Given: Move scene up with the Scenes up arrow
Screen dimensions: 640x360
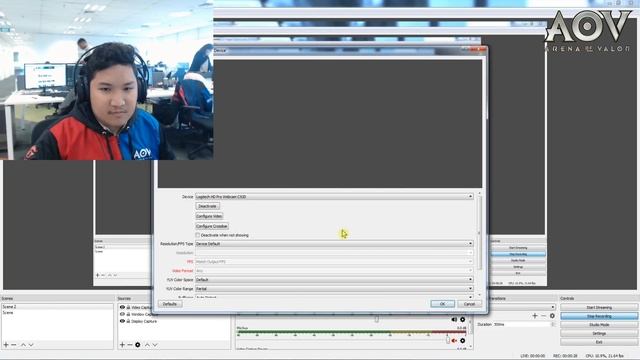Looking at the screenshot, I should [x=23, y=345].
